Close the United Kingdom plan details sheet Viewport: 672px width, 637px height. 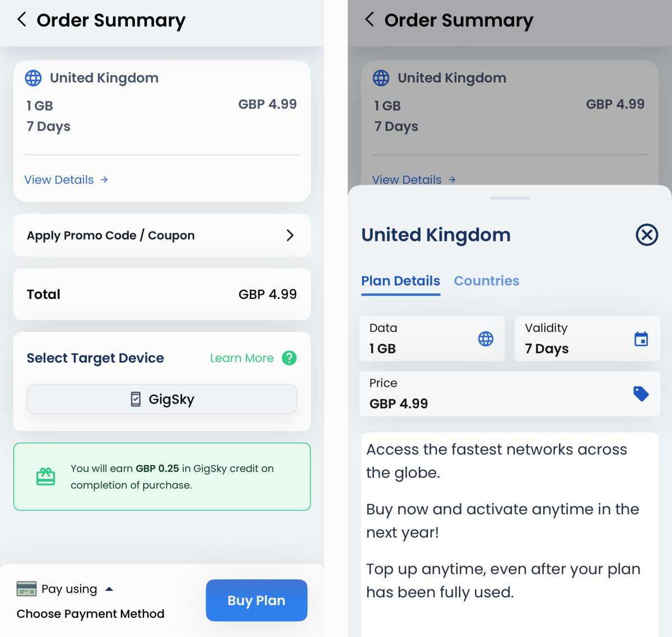click(646, 235)
